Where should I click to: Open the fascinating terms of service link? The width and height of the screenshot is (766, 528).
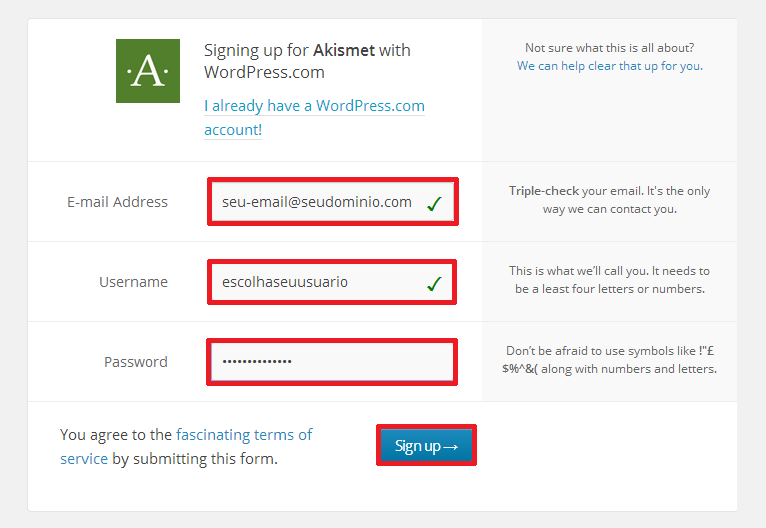pos(186,446)
